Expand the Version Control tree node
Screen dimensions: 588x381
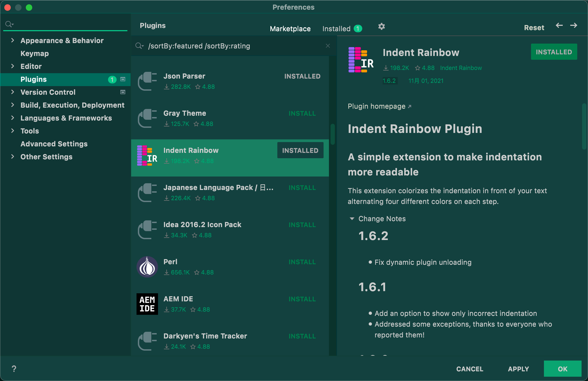click(12, 92)
